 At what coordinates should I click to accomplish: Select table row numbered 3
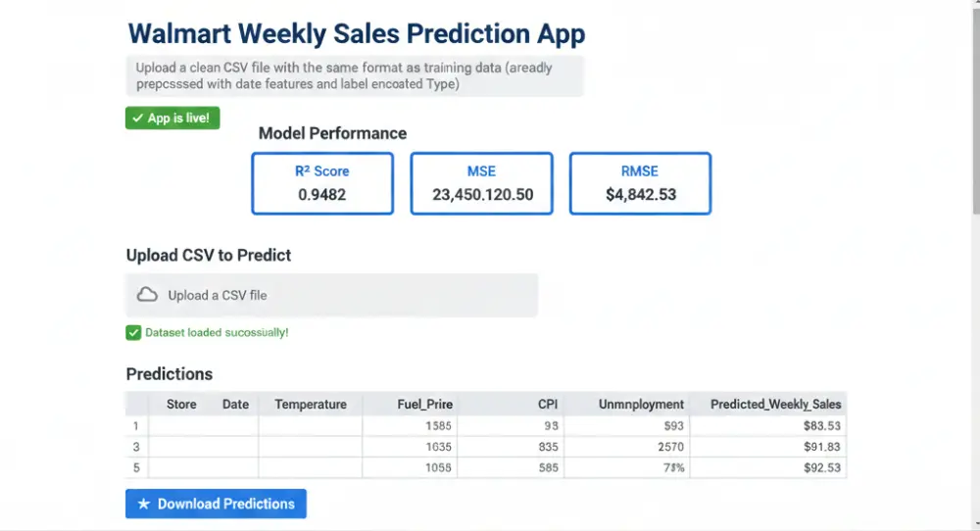point(486,447)
